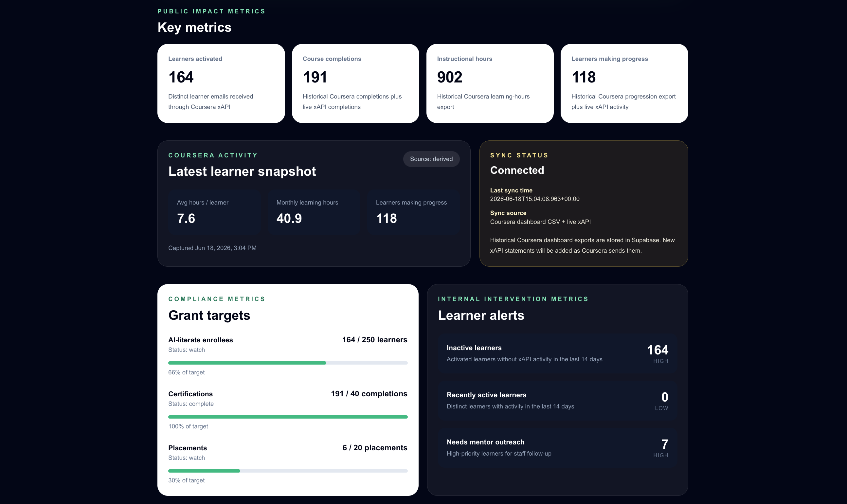Click the 'PUBLIC IMPACT METRICS' section label
This screenshot has height=504, width=847.
coord(211,11)
